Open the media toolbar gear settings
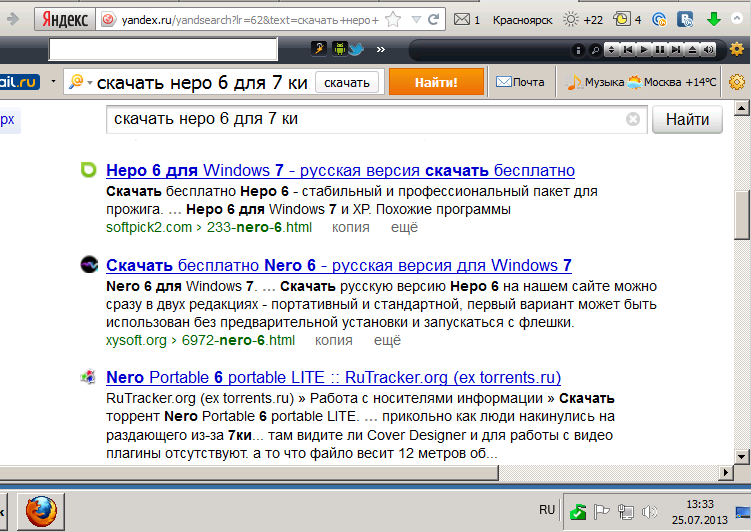This screenshot has width=751, height=532. (x=737, y=49)
